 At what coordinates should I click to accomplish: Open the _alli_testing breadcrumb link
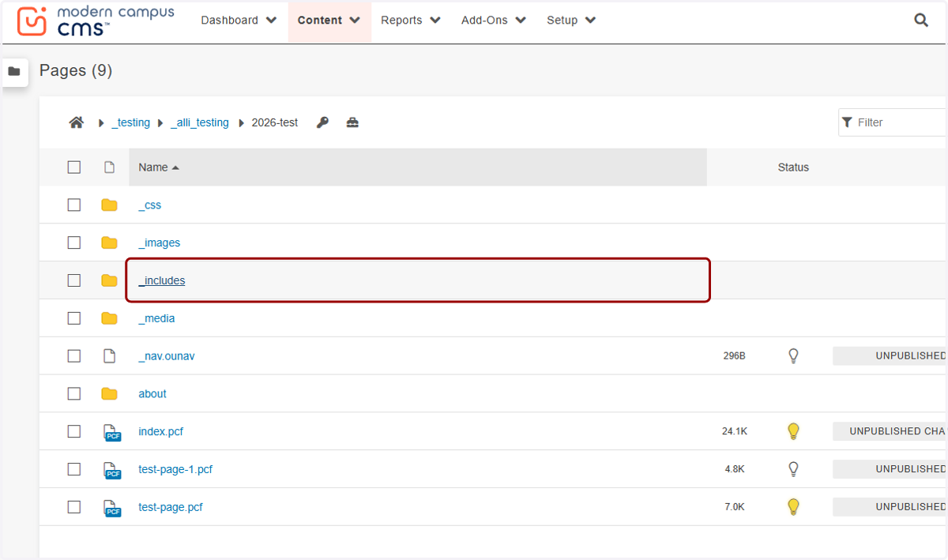200,122
